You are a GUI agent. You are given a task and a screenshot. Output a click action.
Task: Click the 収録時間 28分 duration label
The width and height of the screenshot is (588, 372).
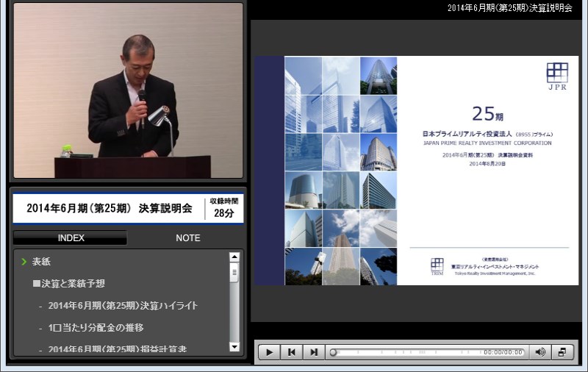[224, 208]
